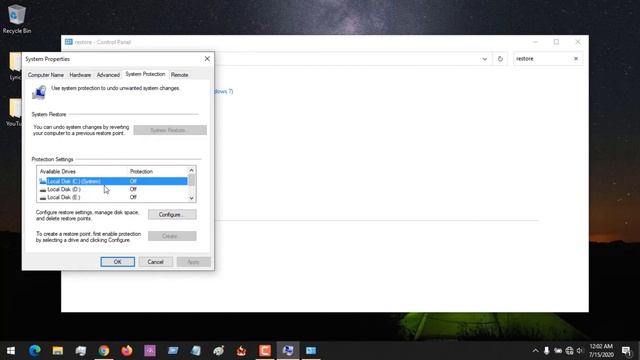Open the Windows Start menu
640x360 pixels.
11,351
